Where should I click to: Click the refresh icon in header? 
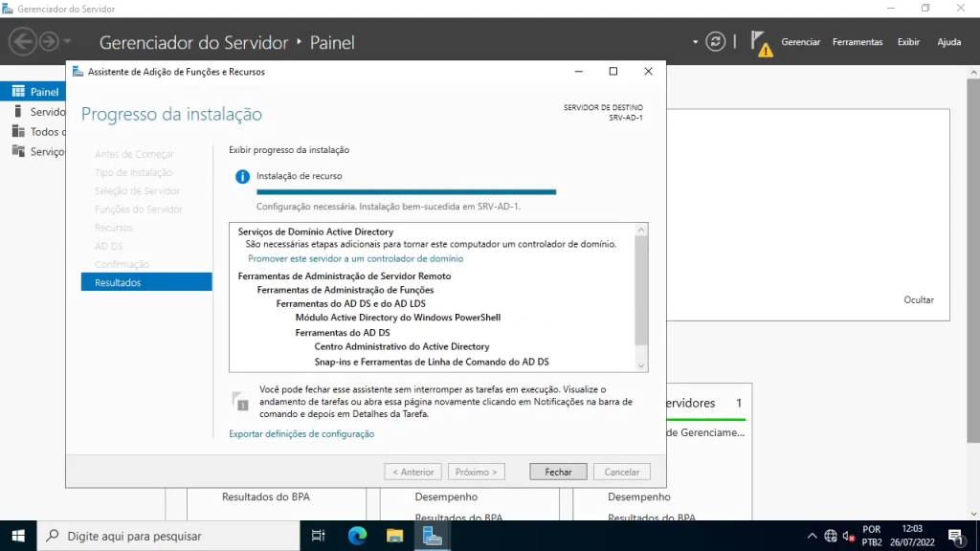715,42
